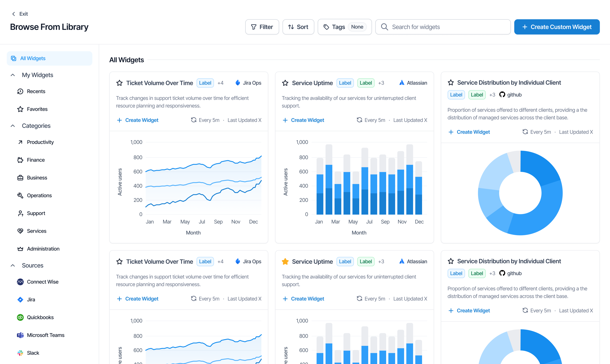Expand +3 labels on top-row Service Uptime card
610x364 pixels.
381,83
